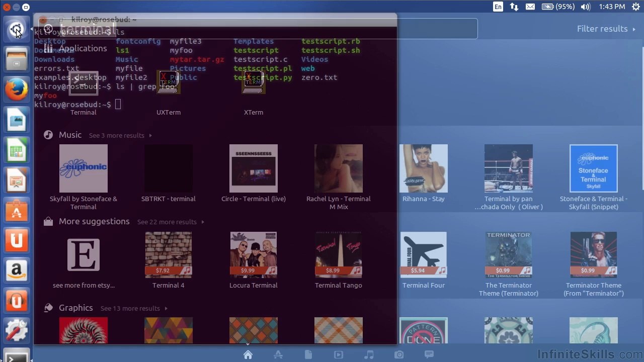Open LibreOffice Writer launcher icon
Screen dimensions: 644x362
16,120
